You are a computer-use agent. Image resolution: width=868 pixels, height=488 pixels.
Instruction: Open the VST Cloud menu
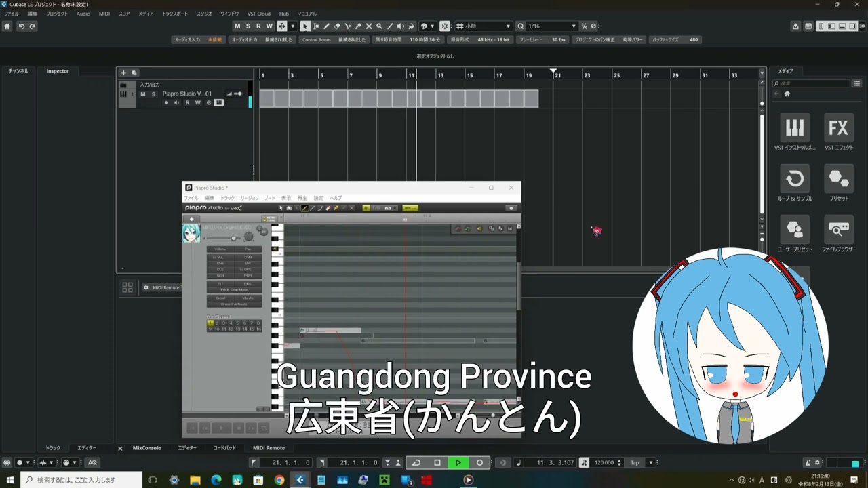click(x=258, y=14)
